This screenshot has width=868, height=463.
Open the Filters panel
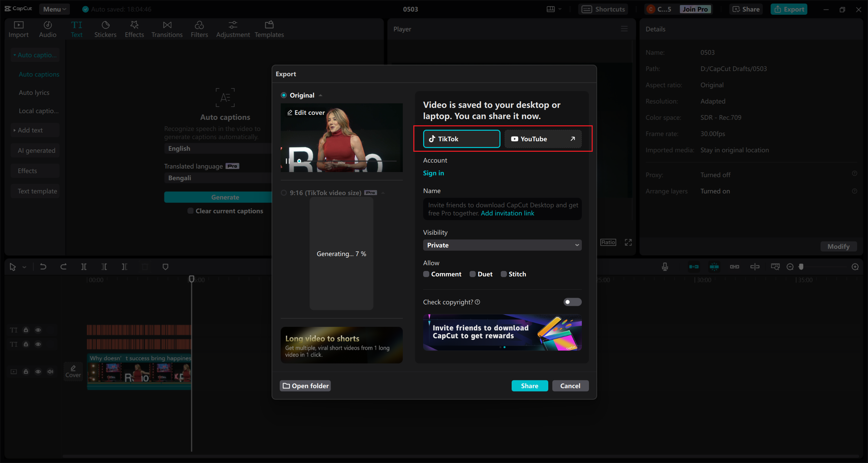199,29
